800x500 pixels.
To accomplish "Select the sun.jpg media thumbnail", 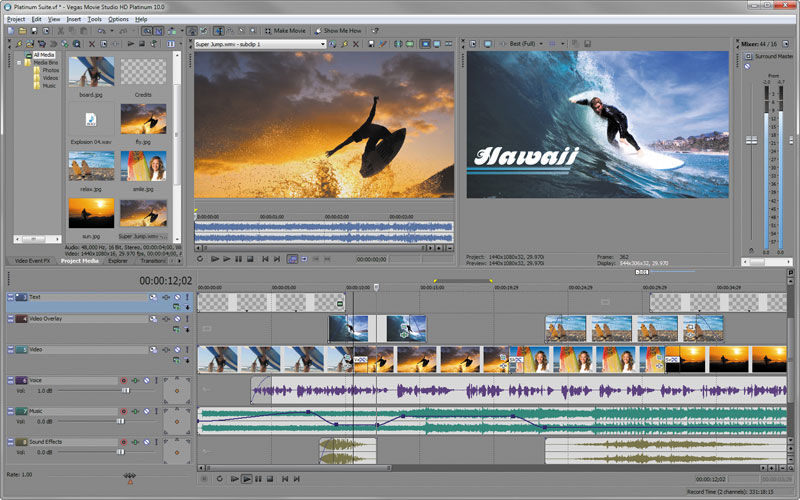I will click(91, 213).
